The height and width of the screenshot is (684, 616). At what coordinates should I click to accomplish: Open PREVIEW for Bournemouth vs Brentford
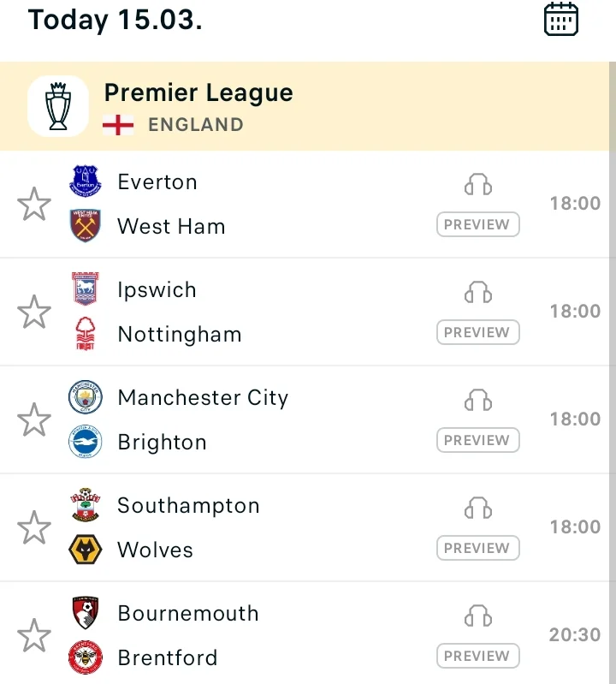[477, 656]
